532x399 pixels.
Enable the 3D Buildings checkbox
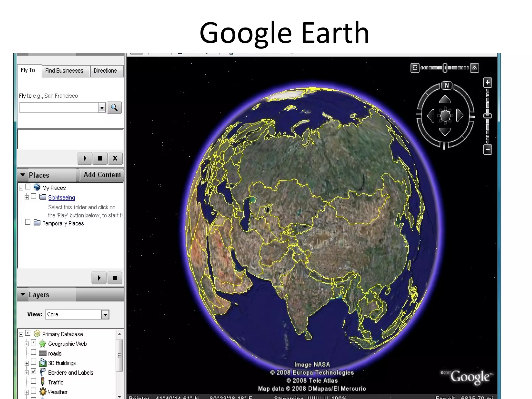[34, 362]
